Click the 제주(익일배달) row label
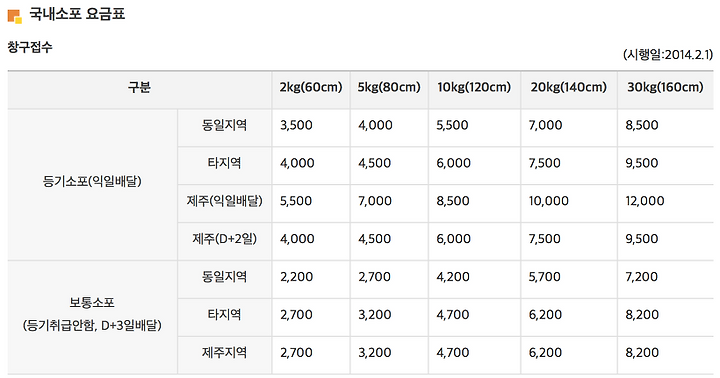 click(x=225, y=201)
